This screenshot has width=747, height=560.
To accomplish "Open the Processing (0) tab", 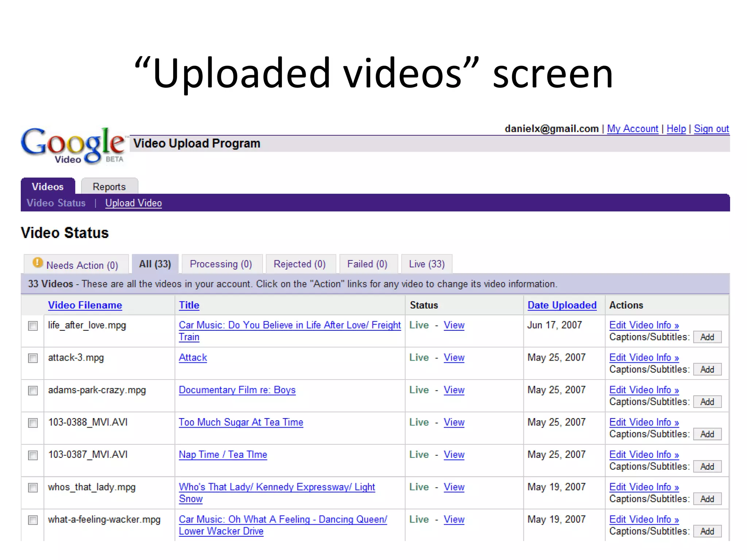I will pos(221,264).
